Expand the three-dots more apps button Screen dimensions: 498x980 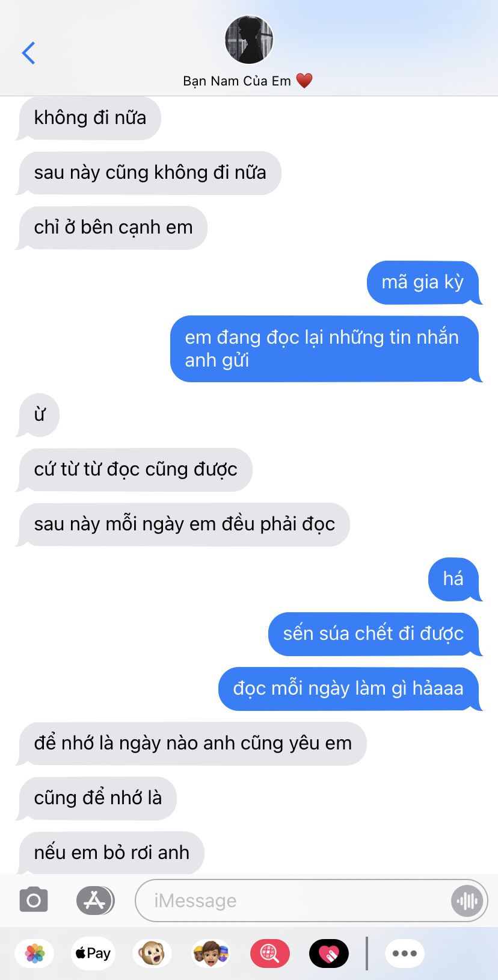click(x=404, y=954)
